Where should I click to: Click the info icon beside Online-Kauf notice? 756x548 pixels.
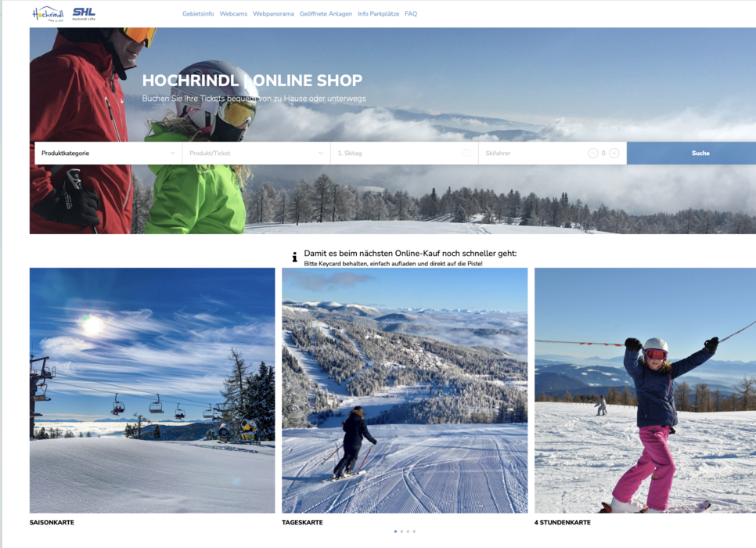pyautogui.click(x=294, y=257)
